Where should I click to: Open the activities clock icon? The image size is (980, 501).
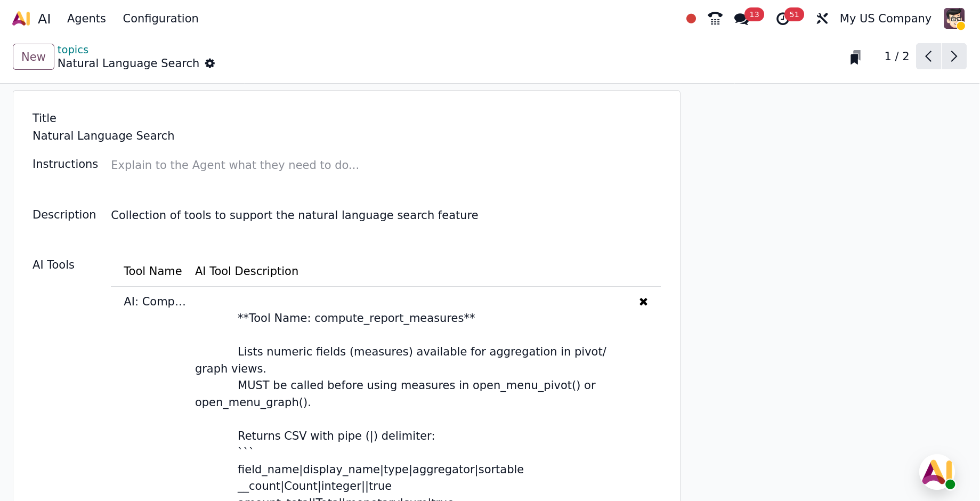[782, 19]
